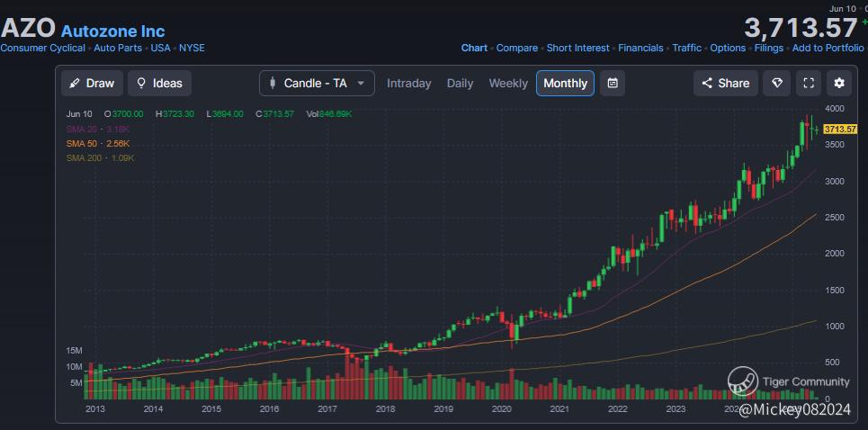
Task: Open the Chart link
Action: 474,49
